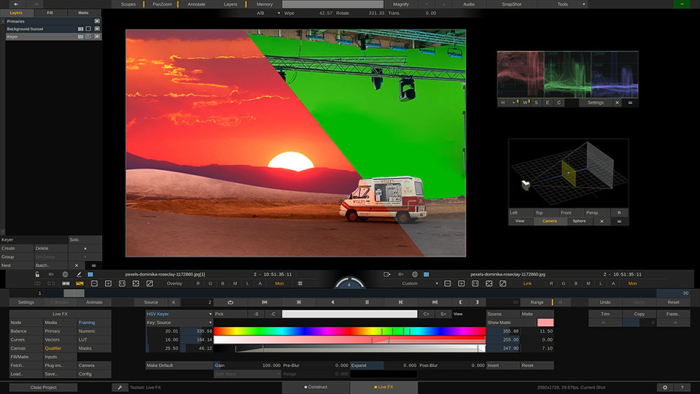The width and height of the screenshot is (700, 394).
Task: Open the A/B mode dropdown
Action: [268, 13]
